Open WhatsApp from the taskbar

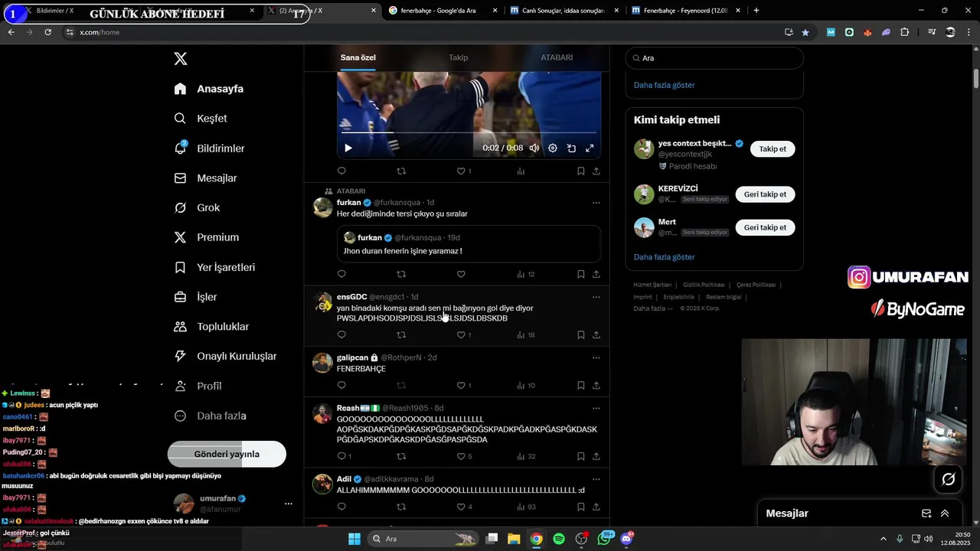click(x=603, y=539)
